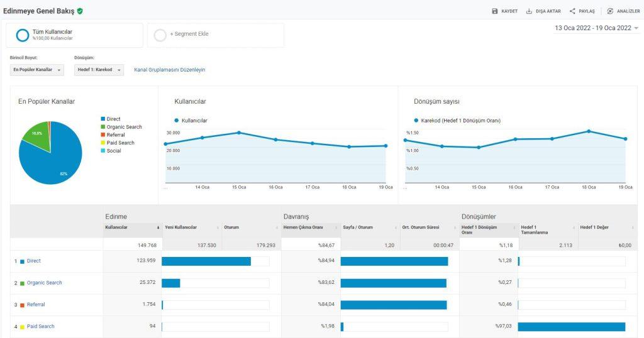Viewport: 644px width, 338px height.
Task: Click the Organic Search users value 25.372
Action: pos(147,282)
